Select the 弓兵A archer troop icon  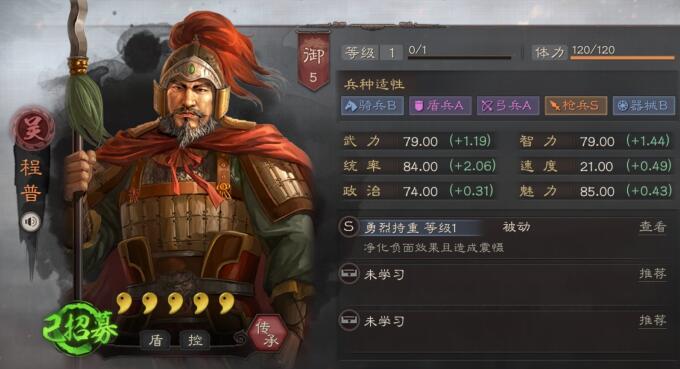(508, 105)
